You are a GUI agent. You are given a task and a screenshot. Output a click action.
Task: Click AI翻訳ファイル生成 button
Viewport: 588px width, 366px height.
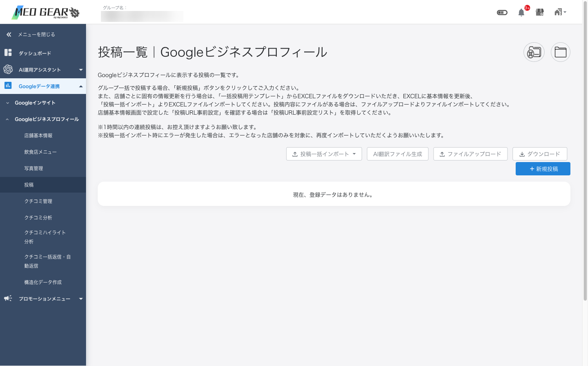pos(398,154)
